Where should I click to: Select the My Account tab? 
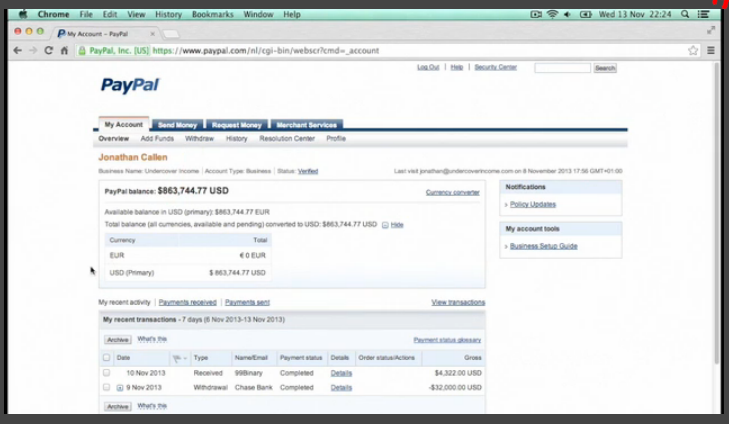[x=123, y=124]
